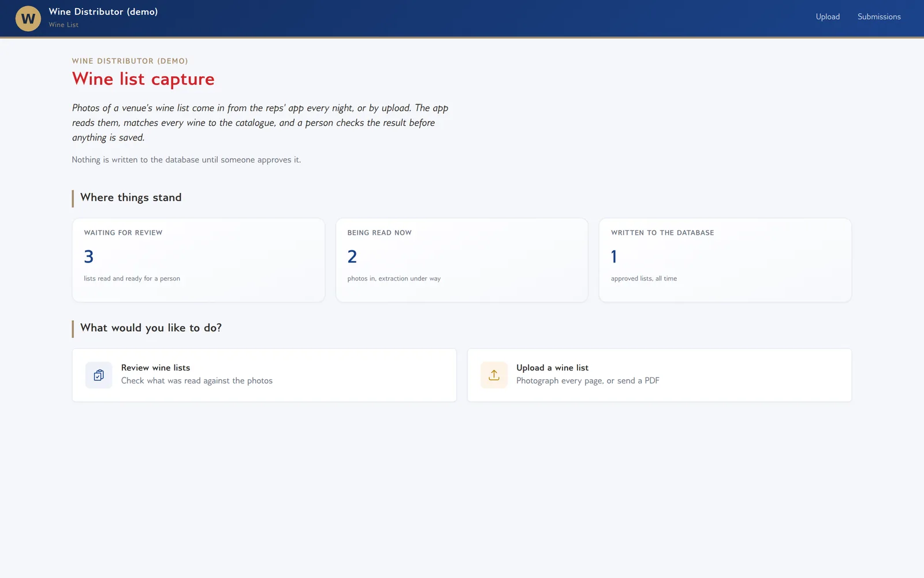Select the Waiting for review stat card
This screenshot has height=578, width=924.
pos(199,260)
